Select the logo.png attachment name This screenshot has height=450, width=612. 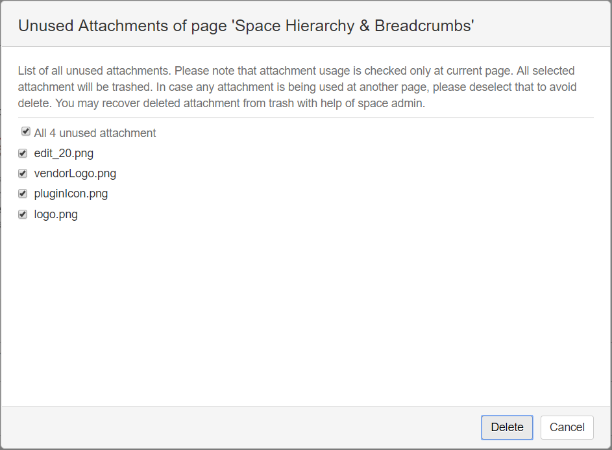click(56, 215)
